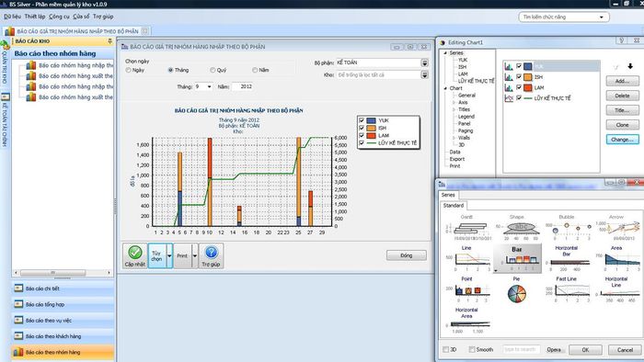Click the pin icon on BÁO CÁO KHO panel
The height and width of the screenshot is (362, 644).
point(109,41)
